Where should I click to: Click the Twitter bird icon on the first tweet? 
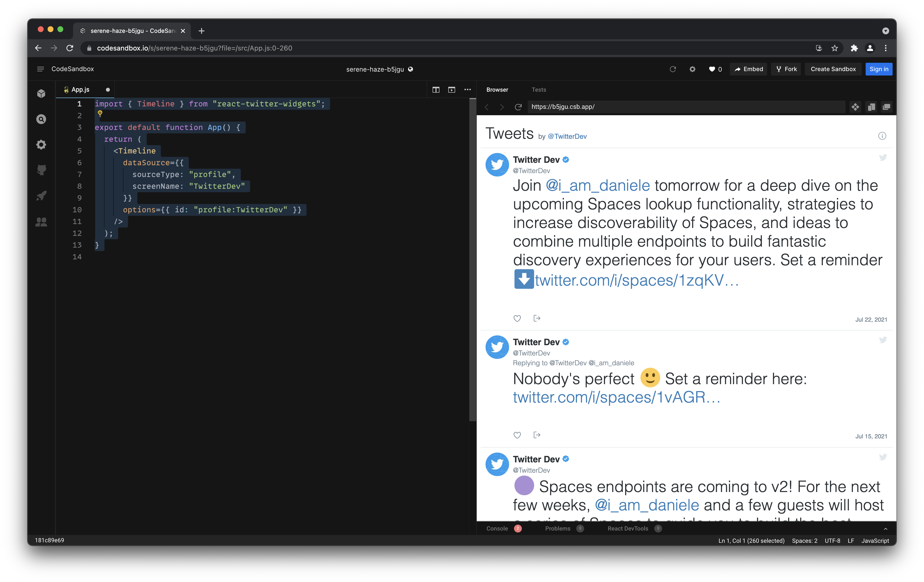883,158
